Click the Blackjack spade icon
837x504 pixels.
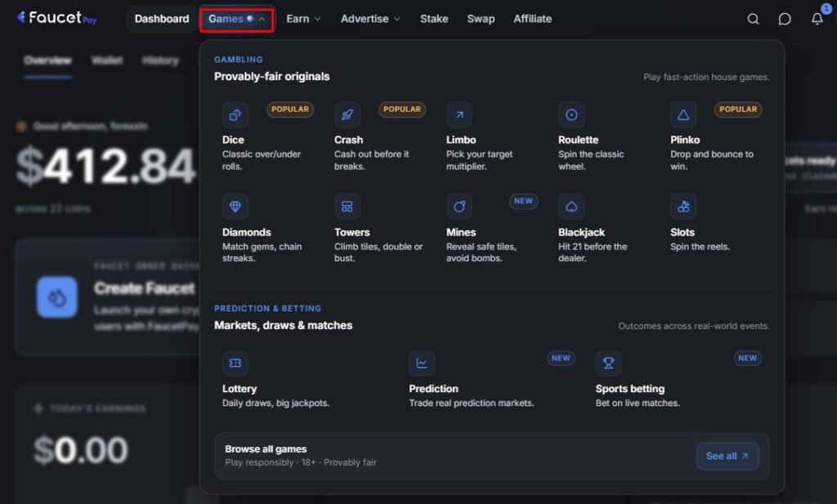(x=571, y=207)
